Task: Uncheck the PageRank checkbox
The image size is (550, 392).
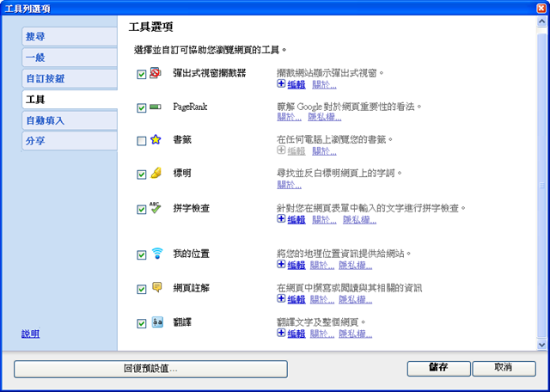Action: 141,107
